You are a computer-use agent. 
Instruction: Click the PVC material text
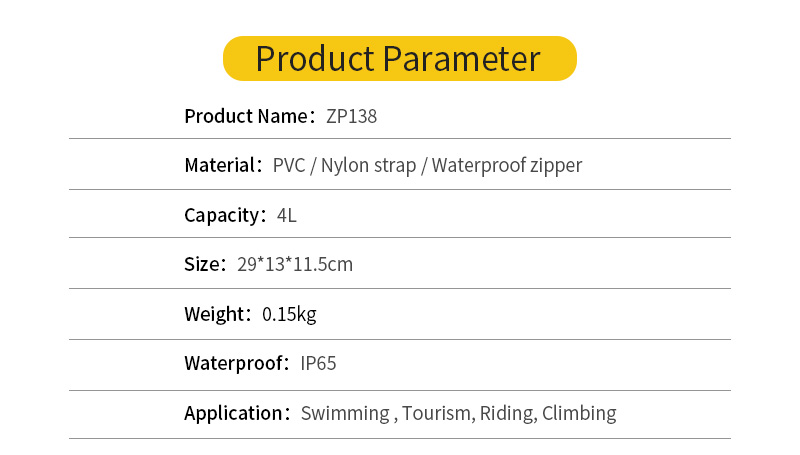(289, 165)
